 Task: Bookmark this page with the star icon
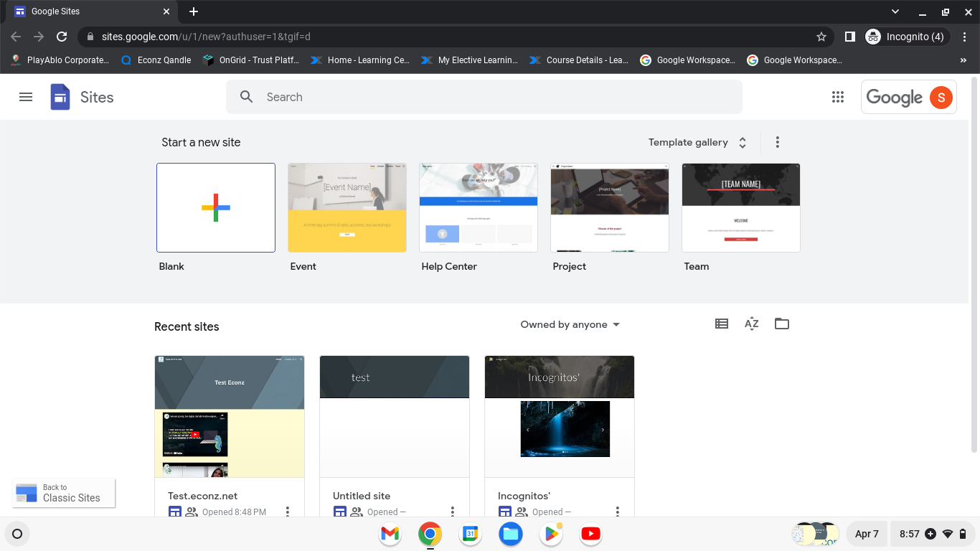821,37
